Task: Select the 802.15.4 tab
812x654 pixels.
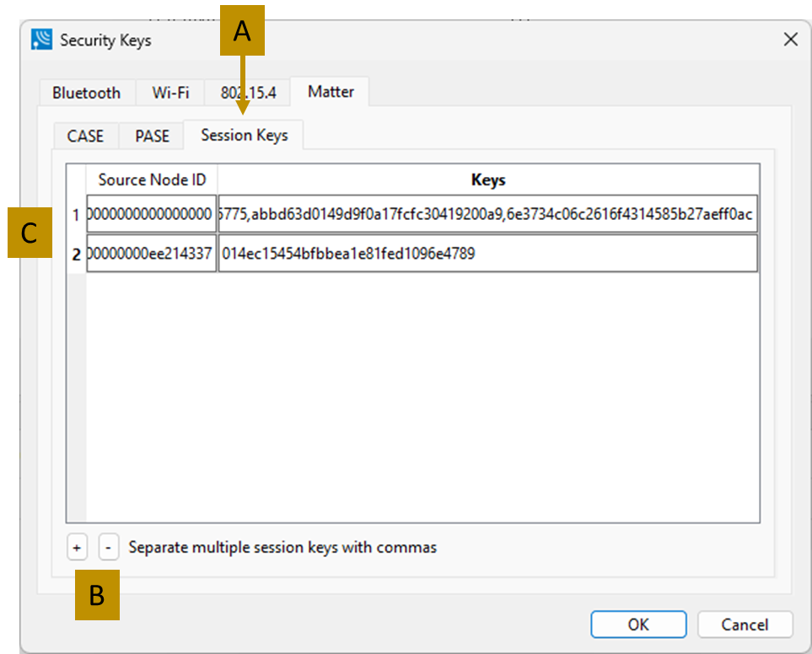Action: click(248, 93)
